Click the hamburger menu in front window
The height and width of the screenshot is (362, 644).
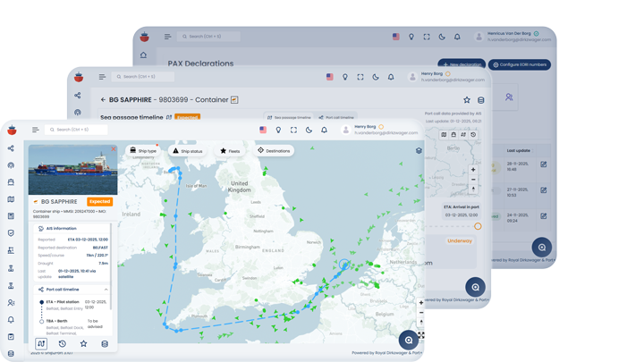coord(36,130)
